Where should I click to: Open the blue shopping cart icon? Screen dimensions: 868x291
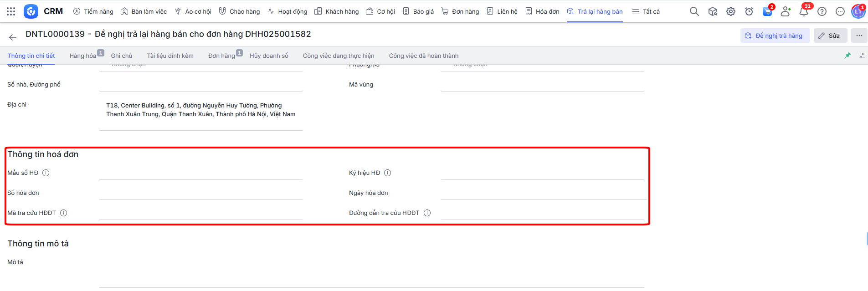[767, 11]
